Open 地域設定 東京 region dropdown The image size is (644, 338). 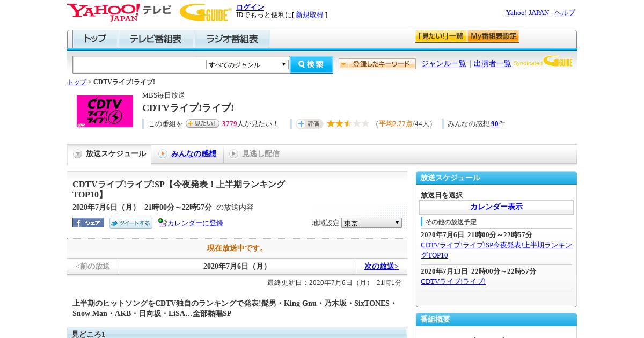coord(371,223)
